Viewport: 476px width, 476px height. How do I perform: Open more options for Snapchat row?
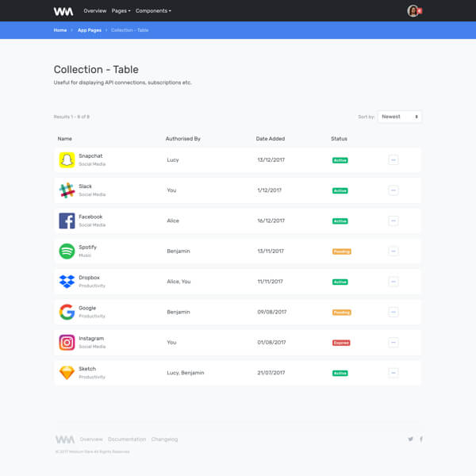pos(393,160)
